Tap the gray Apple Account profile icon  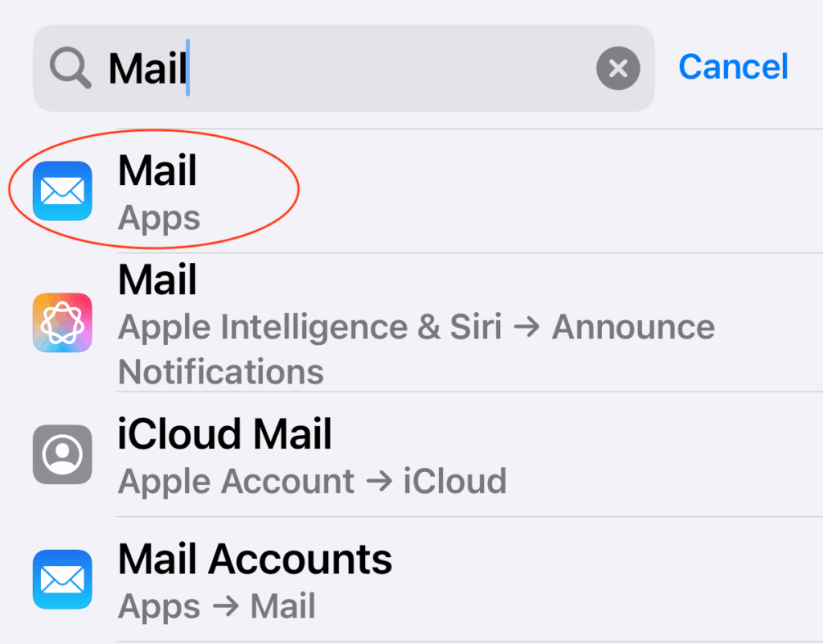pos(63,454)
